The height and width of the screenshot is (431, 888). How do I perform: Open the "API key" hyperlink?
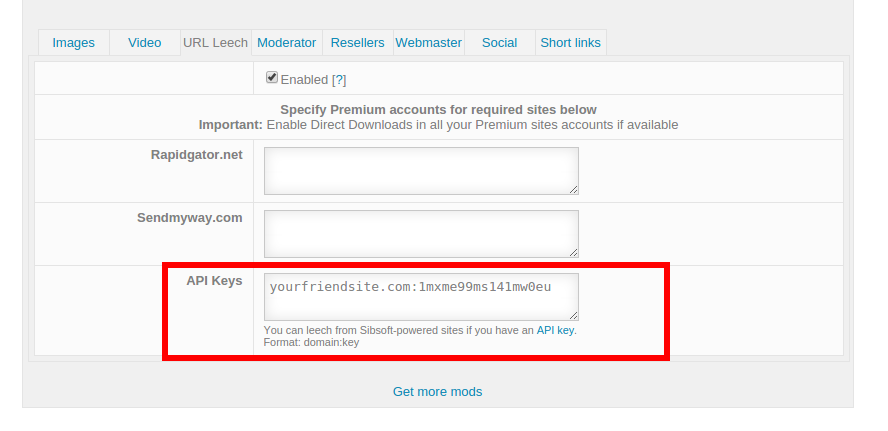(556, 330)
